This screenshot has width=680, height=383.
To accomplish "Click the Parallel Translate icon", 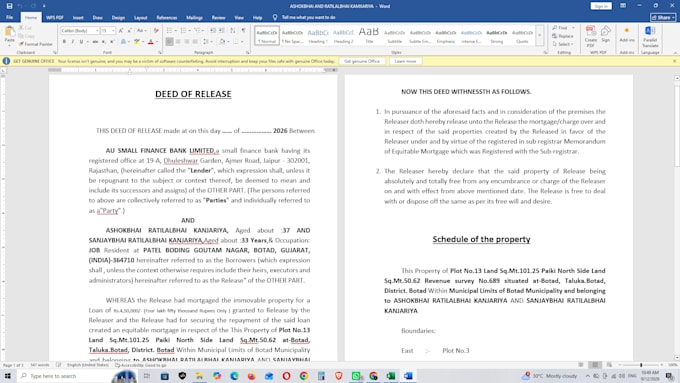I will click(x=650, y=36).
